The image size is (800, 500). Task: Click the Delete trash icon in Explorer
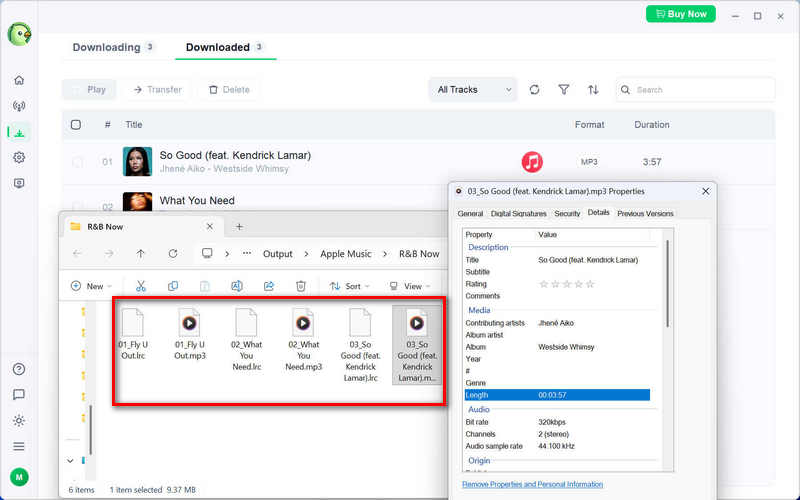[301, 286]
